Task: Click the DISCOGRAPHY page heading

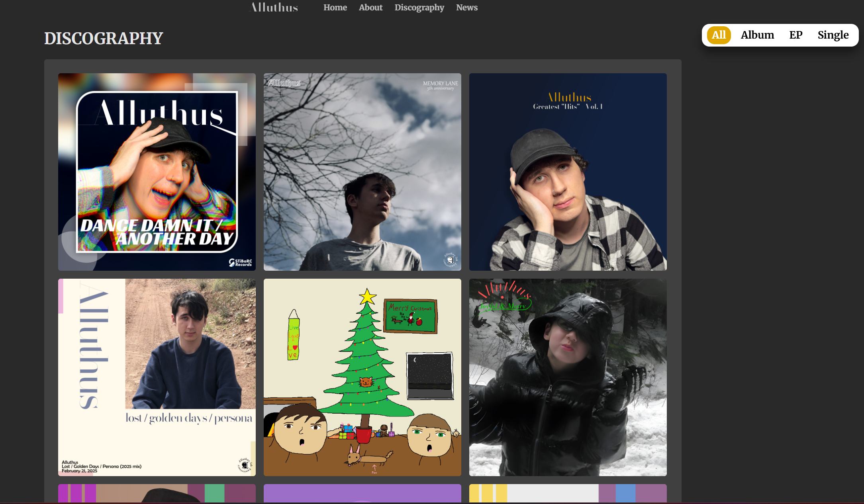Action: 104,38
